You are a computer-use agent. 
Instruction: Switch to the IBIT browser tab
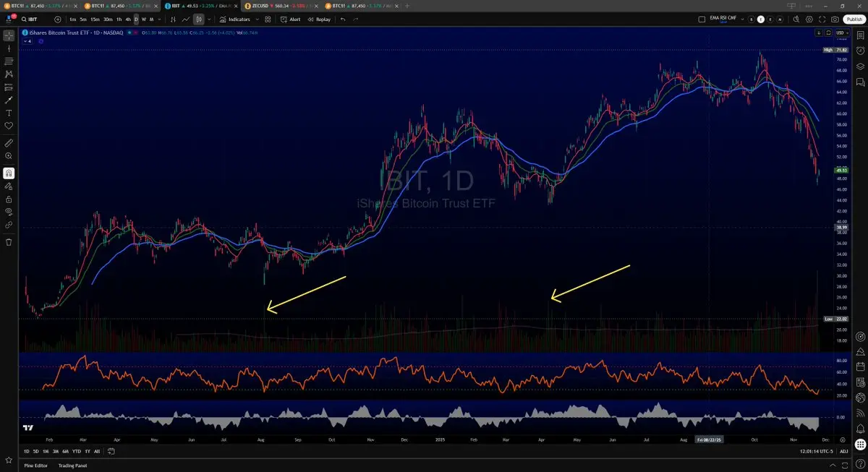201,5
